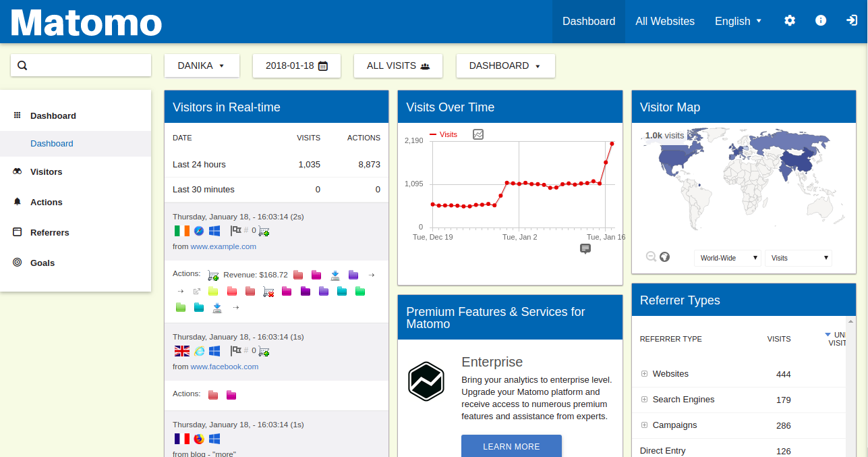Click the zoom-out magnifier icon on the Visitor Map
The height and width of the screenshot is (457, 868).
click(x=650, y=257)
